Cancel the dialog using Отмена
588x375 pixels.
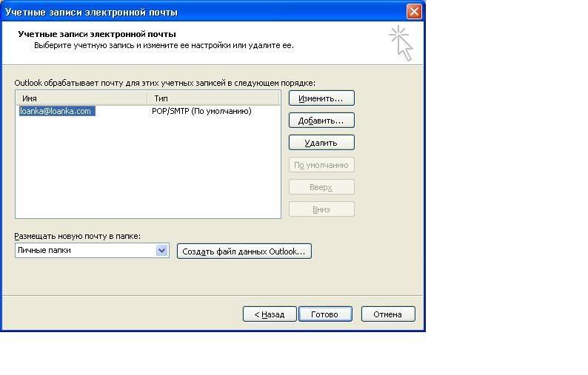point(387,314)
